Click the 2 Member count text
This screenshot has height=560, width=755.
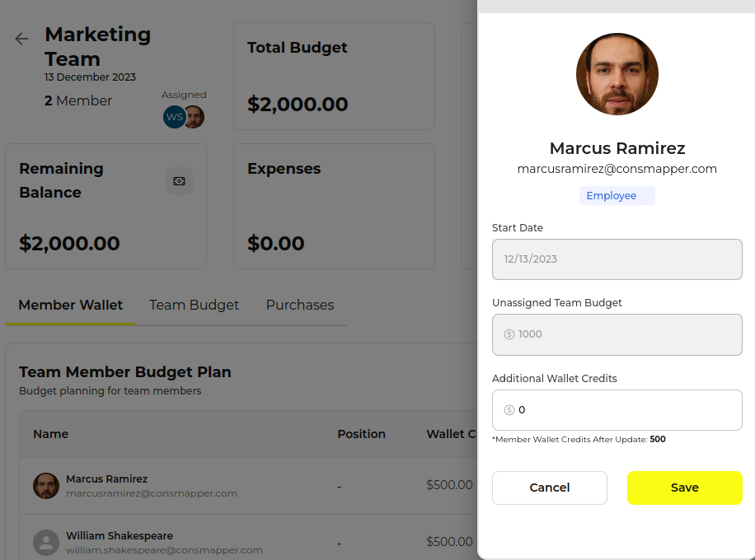78,100
